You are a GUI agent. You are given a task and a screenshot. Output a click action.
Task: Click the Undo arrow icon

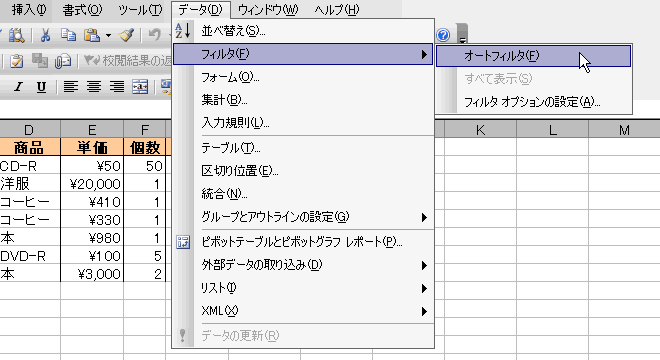coord(154,35)
